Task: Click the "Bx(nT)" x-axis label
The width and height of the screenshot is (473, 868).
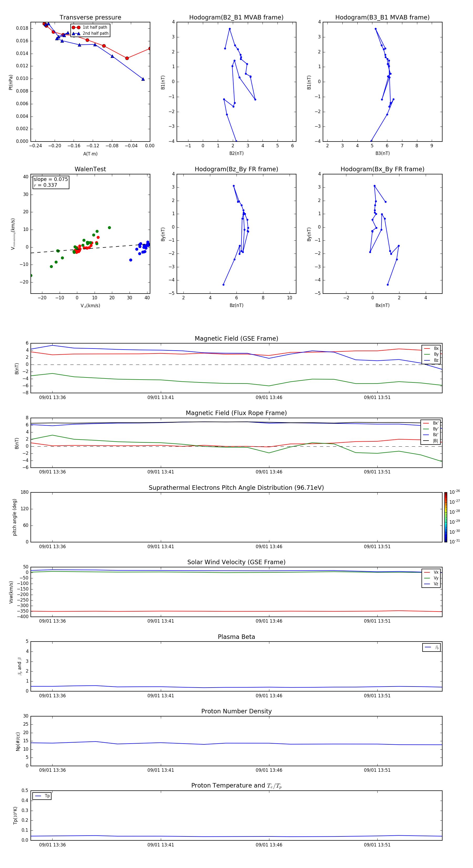Action: [382, 305]
